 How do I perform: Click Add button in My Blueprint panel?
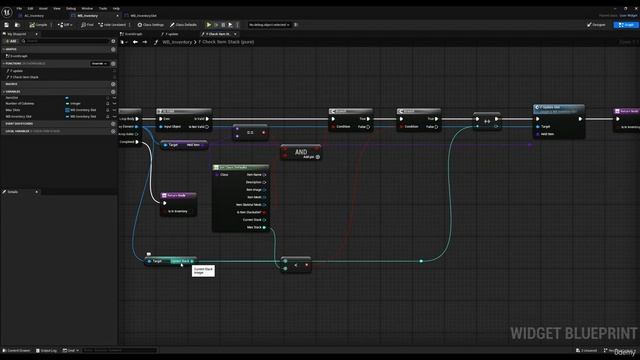coord(11,41)
